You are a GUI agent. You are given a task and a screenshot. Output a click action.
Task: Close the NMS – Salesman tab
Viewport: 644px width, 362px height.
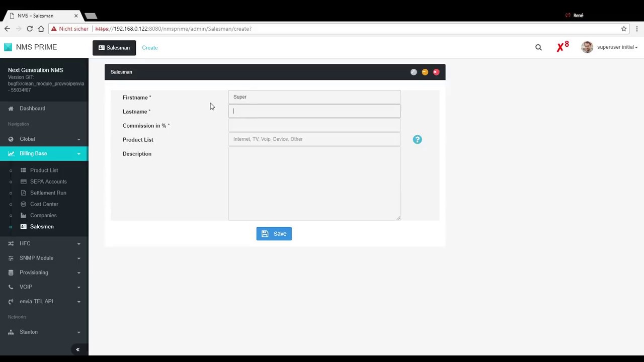(x=76, y=16)
